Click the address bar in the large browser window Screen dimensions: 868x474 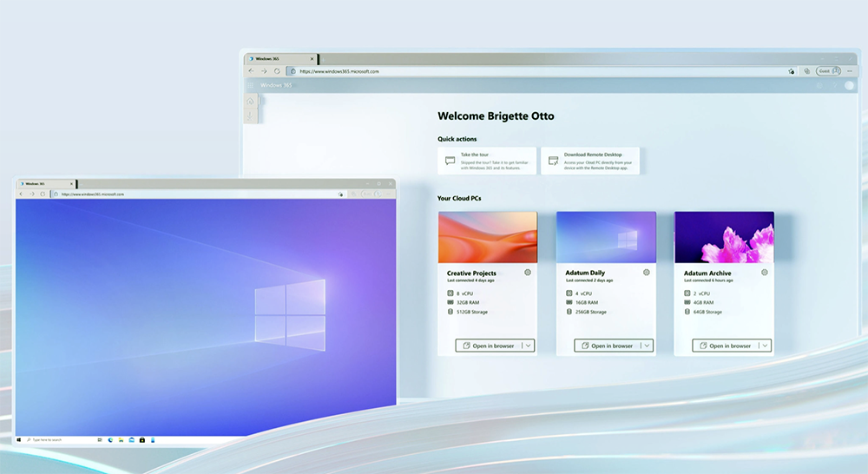[542, 71]
